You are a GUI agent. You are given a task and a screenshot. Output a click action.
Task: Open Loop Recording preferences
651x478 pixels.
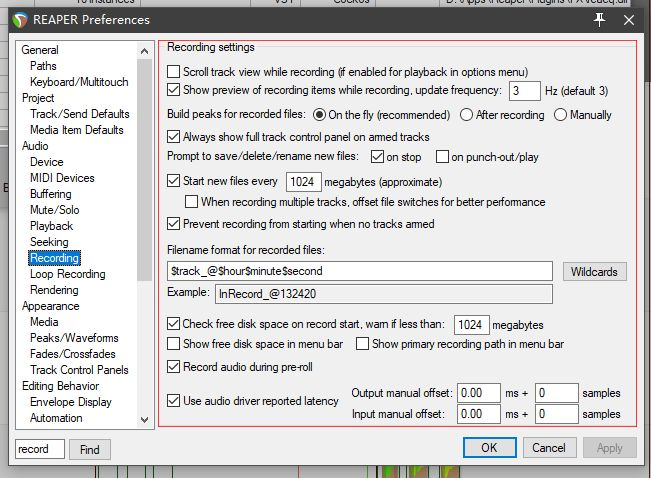coord(68,274)
